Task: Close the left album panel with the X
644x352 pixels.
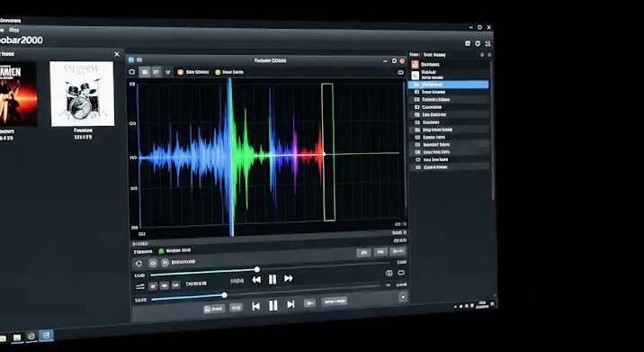Action: point(117,54)
